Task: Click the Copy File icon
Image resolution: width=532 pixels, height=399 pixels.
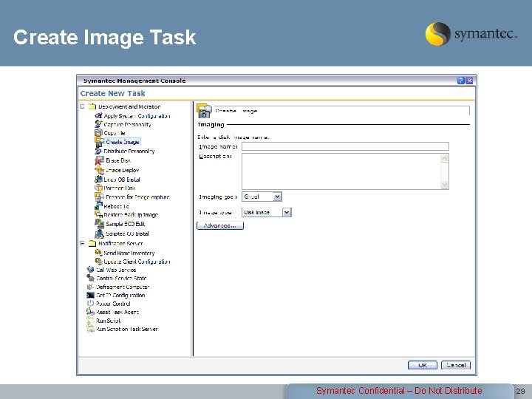Action: pyautogui.click(x=98, y=133)
